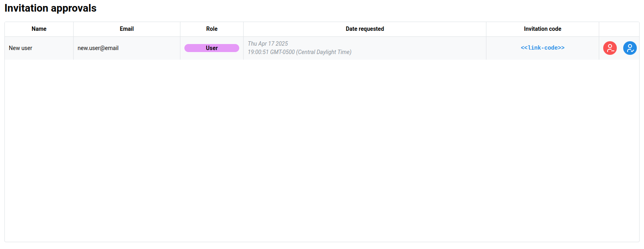Click the GMT-0500 offset text

point(282,52)
